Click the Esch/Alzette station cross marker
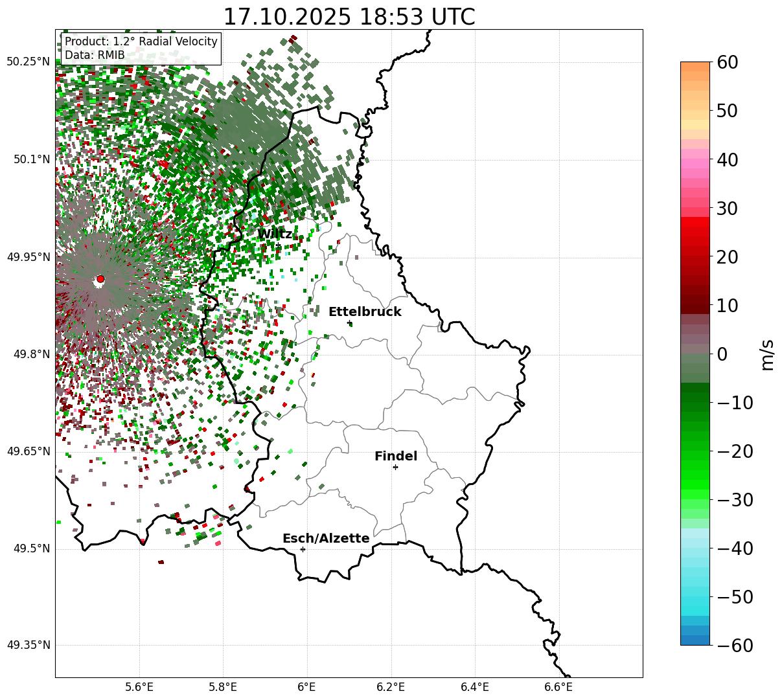The image size is (782, 700). (303, 549)
